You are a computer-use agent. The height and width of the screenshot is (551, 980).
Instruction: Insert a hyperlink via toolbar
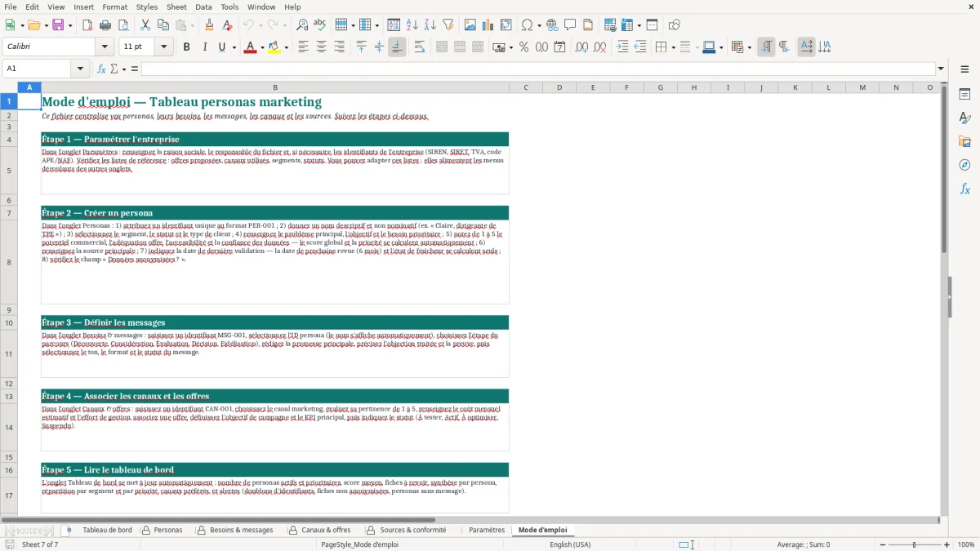(x=552, y=25)
